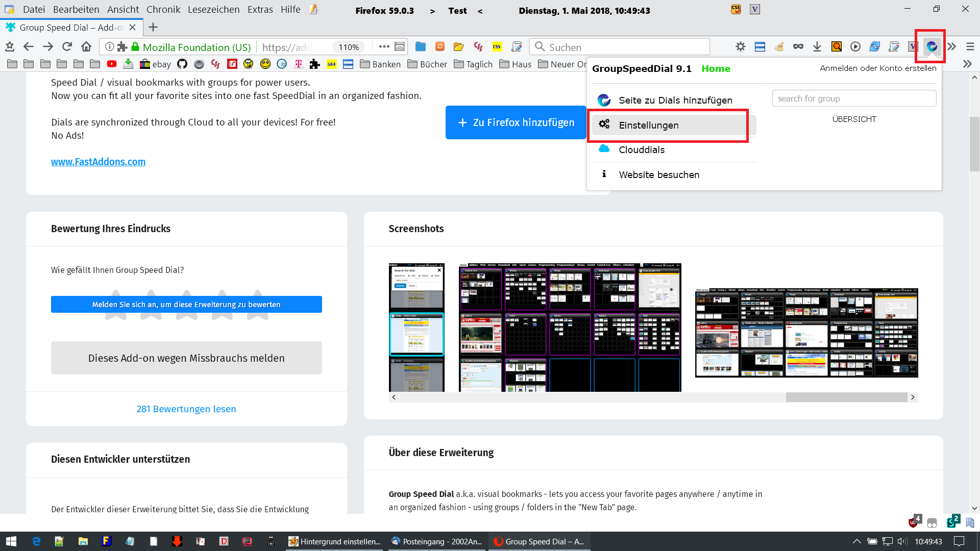Click Zu Firefox hinzufügen button
Image resolution: width=980 pixels, height=551 pixels.
[x=516, y=122]
